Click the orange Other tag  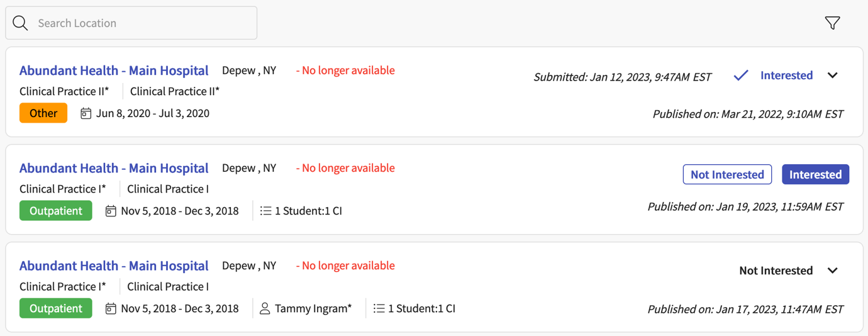[x=43, y=113]
